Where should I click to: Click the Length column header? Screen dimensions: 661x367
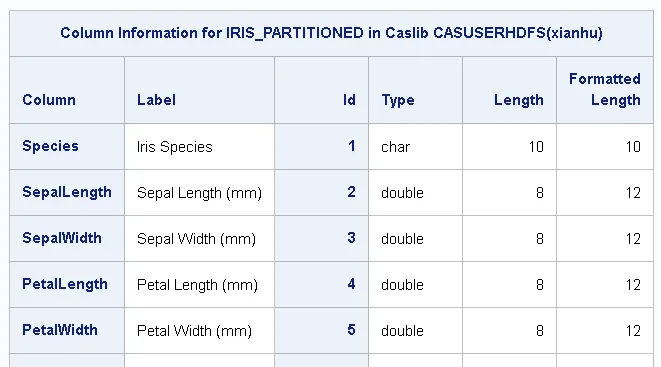click(x=510, y=90)
